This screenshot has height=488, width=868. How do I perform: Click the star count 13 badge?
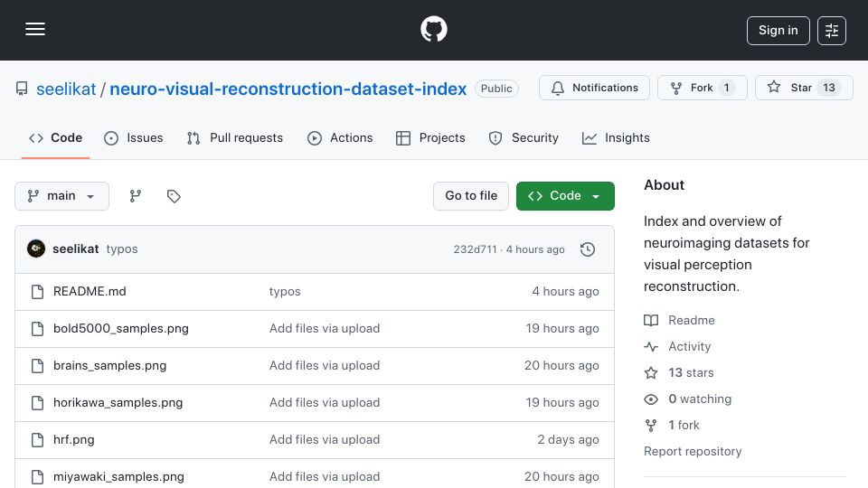tap(829, 88)
